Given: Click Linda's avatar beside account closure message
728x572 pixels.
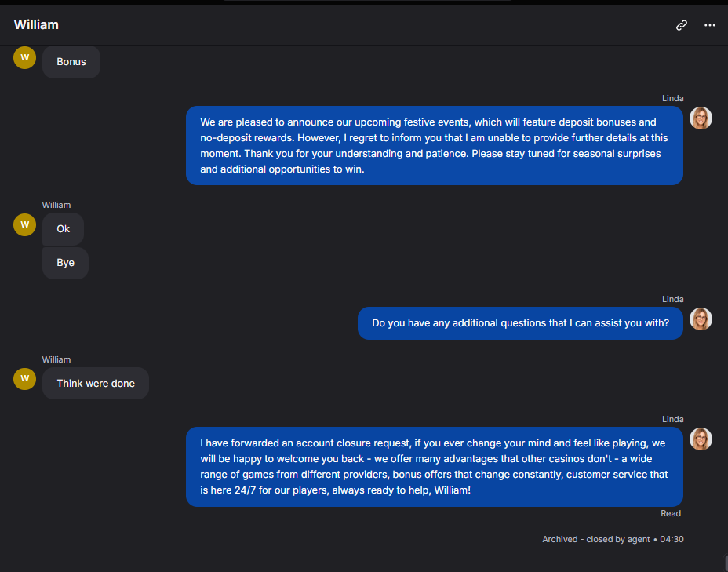Looking at the screenshot, I should click(701, 439).
